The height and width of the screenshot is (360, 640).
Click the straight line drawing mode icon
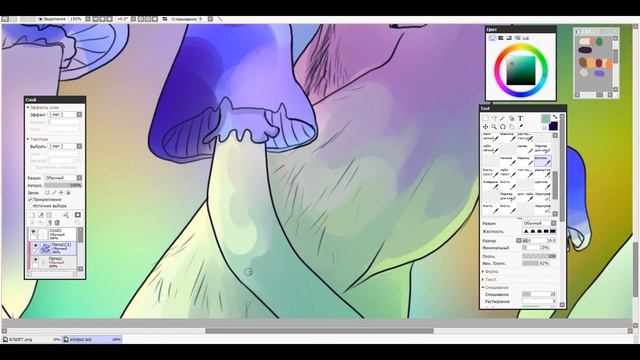[x=220, y=19]
